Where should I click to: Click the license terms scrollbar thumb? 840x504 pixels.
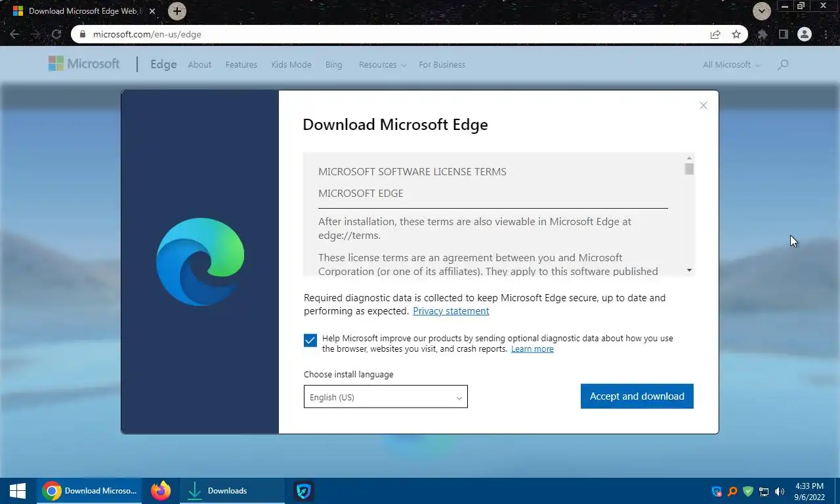(689, 169)
